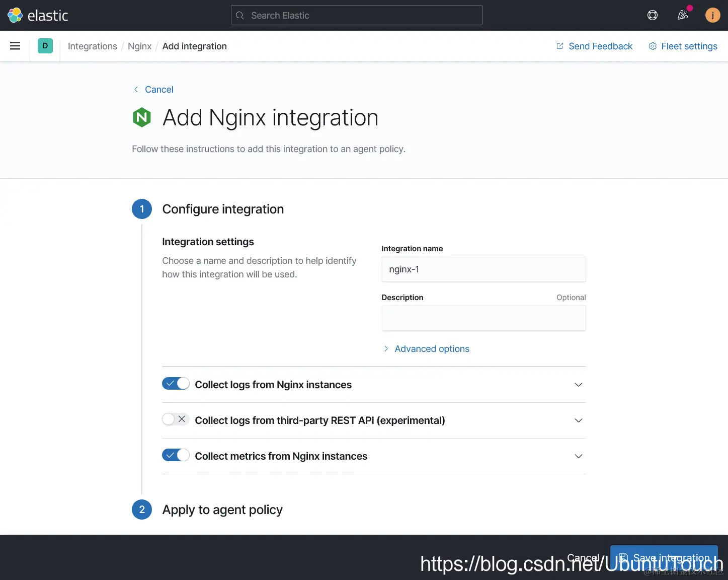Open the newsfeed celebration icon

click(x=683, y=15)
